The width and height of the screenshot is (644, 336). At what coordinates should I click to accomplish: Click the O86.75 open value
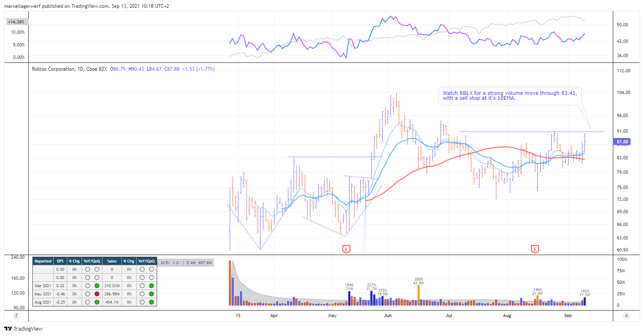pos(118,69)
